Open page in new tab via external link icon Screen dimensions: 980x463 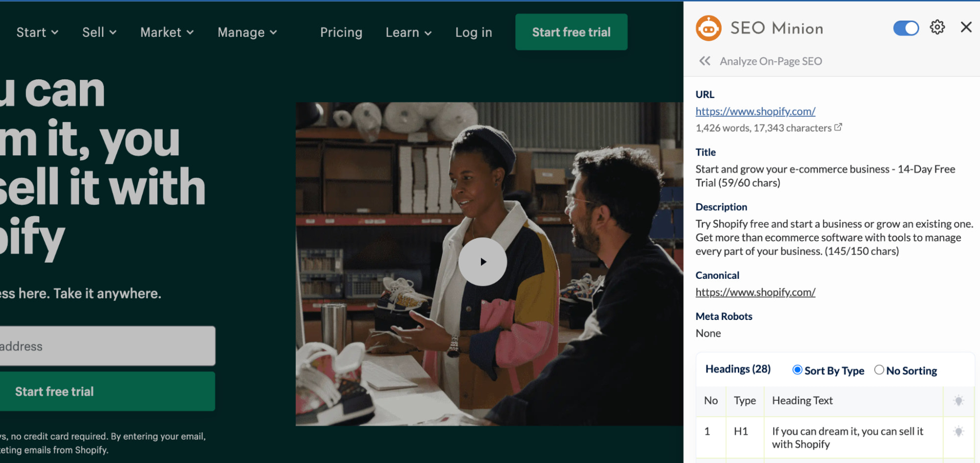839,127
